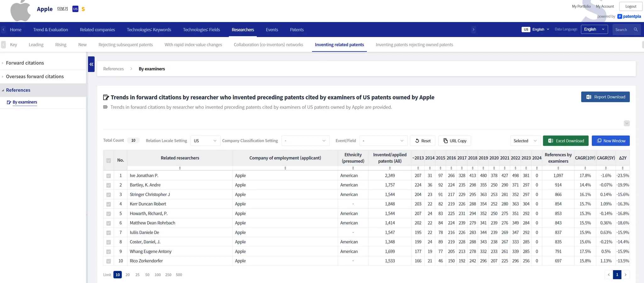Go to next page arrow
This screenshot has width=644, height=283.
(626, 275)
